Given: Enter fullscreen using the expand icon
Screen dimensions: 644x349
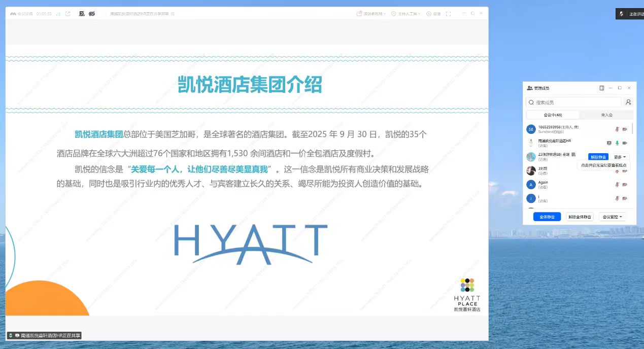Looking at the screenshot, I should point(448,14).
